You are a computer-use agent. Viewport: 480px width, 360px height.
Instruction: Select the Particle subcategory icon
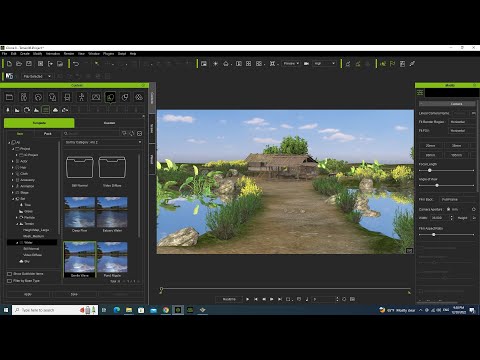point(27,110)
